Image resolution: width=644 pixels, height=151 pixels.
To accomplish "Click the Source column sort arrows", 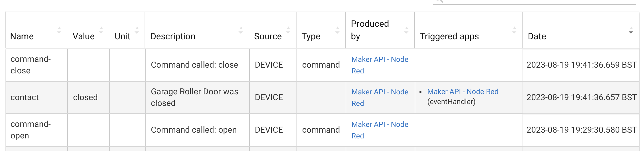I will click(288, 30).
